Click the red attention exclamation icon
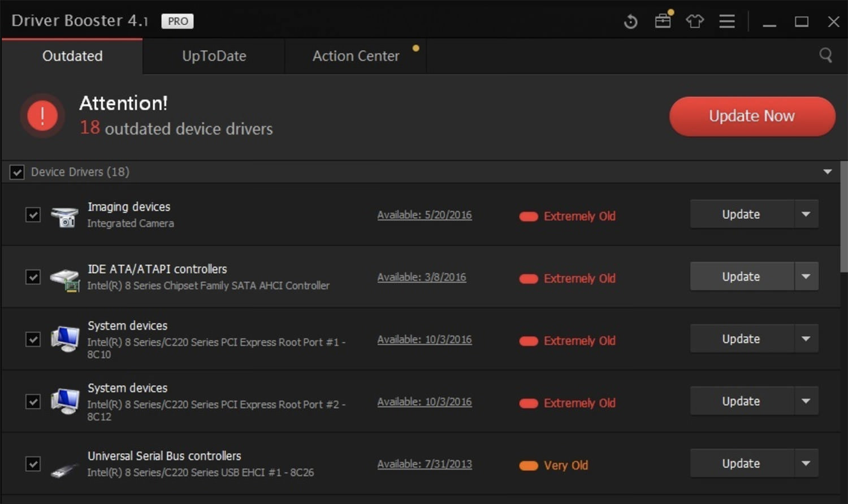Image resolution: width=848 pixels, height=504 pixels. [x=42, y=116]
